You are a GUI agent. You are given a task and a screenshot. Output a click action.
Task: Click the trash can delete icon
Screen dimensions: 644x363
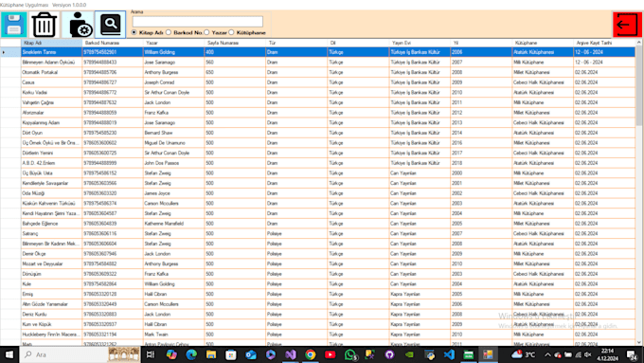tap(44, 25)
